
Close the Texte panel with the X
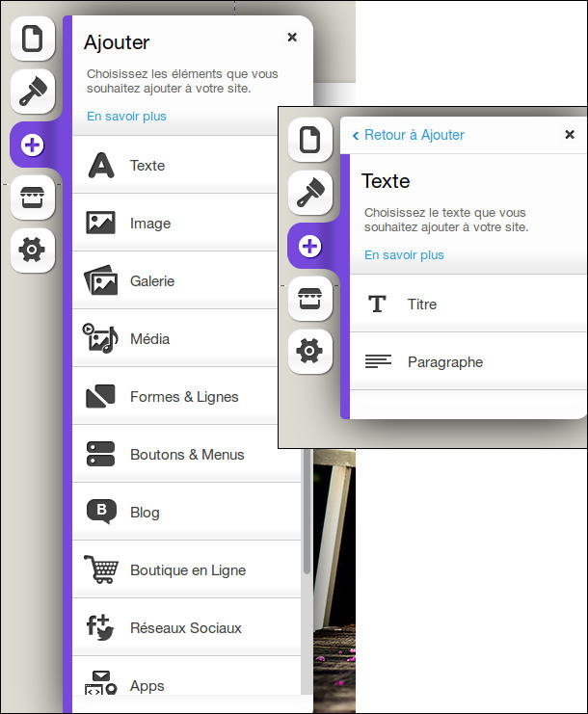569,135
